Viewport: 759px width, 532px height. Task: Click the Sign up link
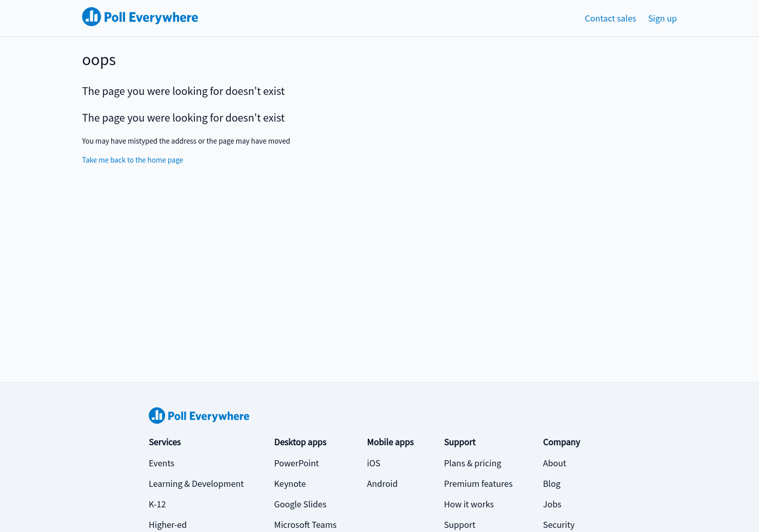tap(662, 18)
